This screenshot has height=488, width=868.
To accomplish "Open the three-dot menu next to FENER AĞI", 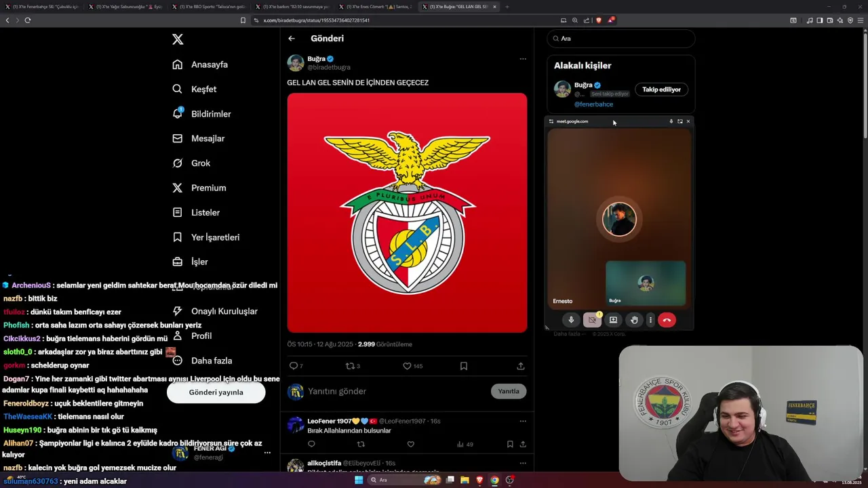I will 267,452.
